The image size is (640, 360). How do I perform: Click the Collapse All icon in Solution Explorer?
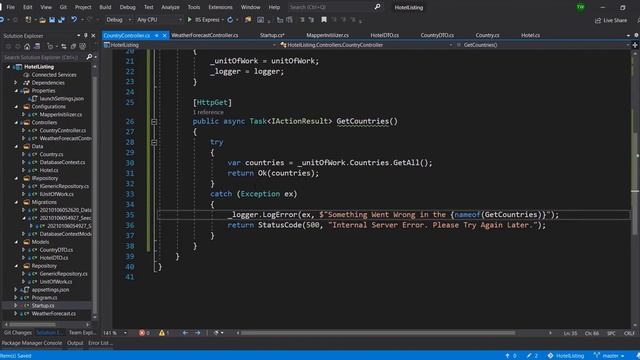pyautogui.click(x=73, y=46)
